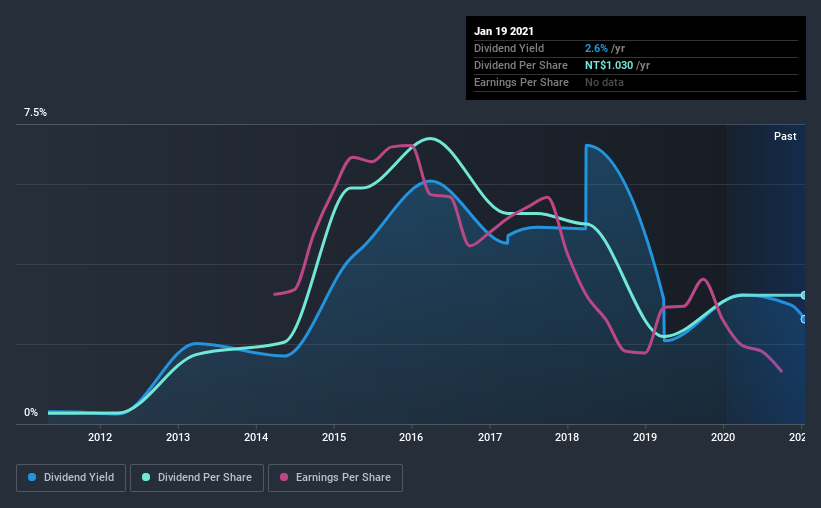
Task: Click the 2.6% dividend yield value
Action: point(596,48)
